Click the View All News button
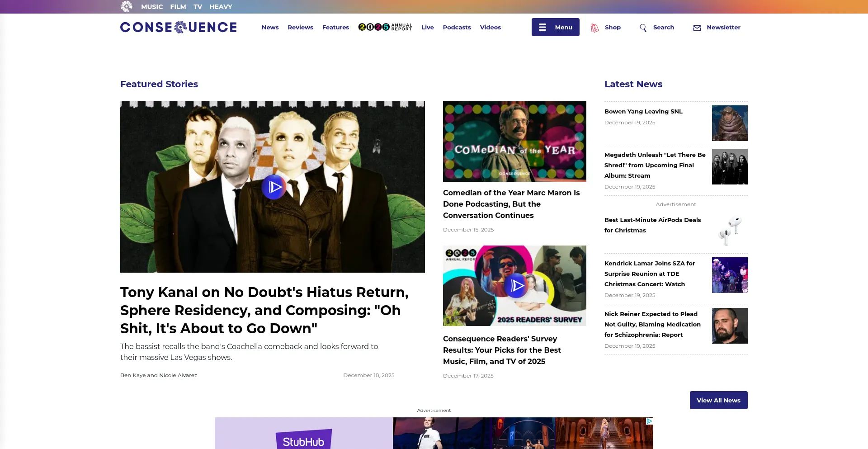This screenshot has height=449, width=868. pos(718,400)
